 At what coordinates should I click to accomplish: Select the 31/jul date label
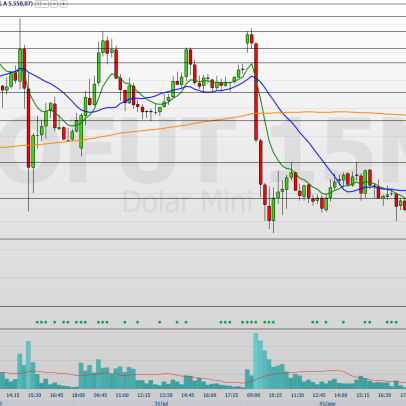[161, 403]
